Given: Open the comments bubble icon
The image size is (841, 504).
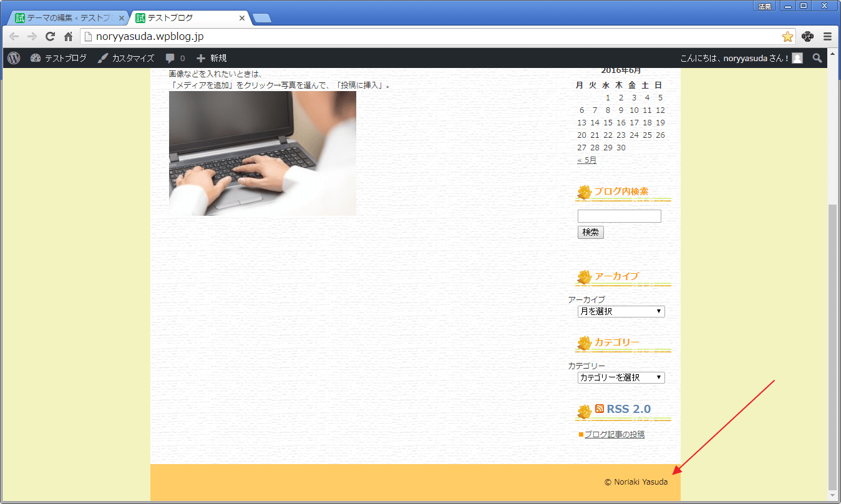Looking at the screenshot, I should pyautogui.click(x=170, y=58).
